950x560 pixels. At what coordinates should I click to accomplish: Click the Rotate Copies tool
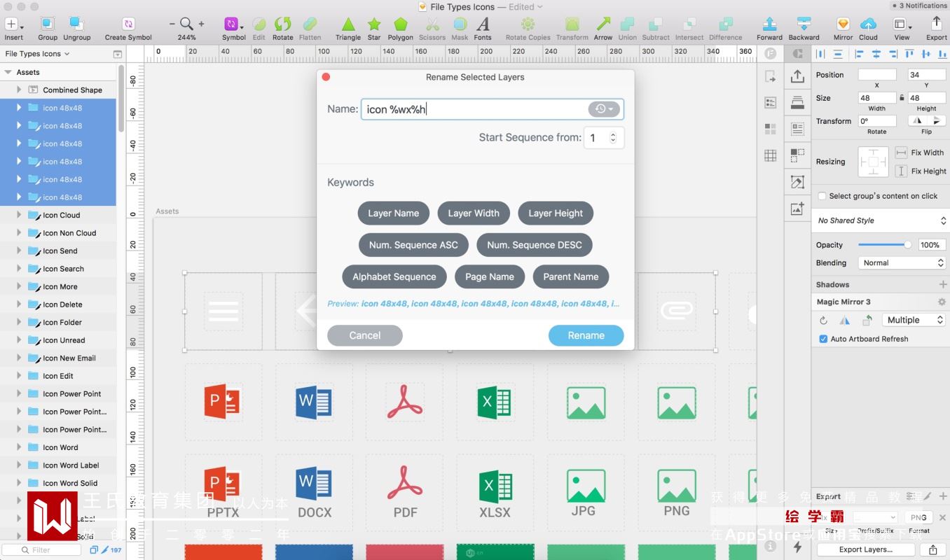click(x=528, y=28)
